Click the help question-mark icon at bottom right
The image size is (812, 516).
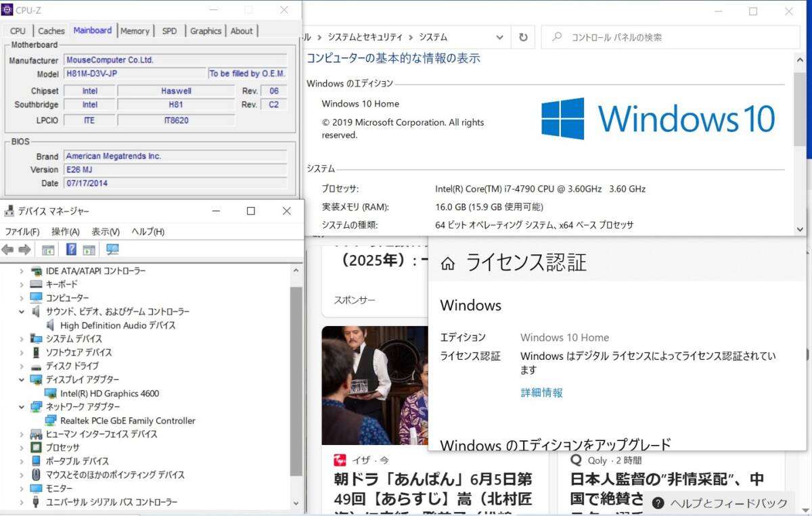(x=658, y=503)
